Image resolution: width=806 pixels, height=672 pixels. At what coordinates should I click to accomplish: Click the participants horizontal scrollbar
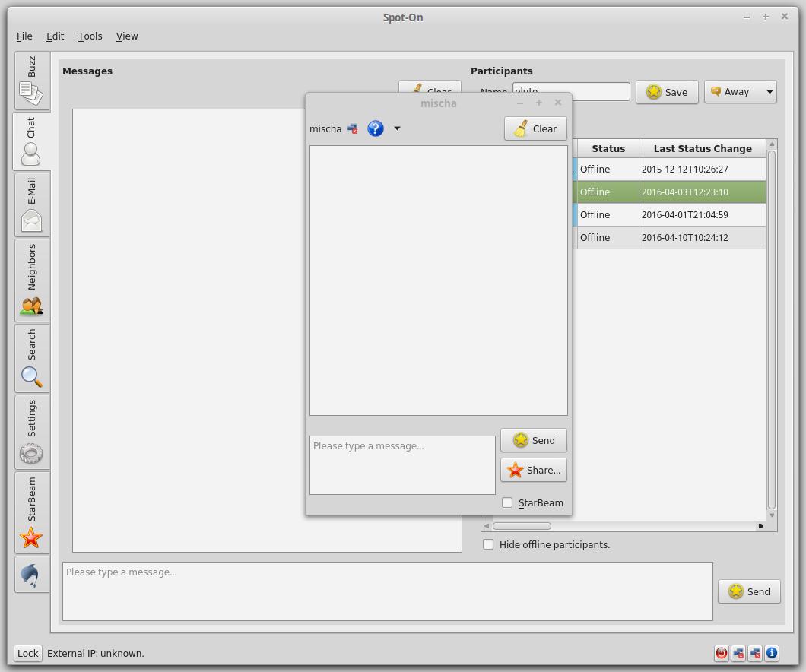click(624, 525)
